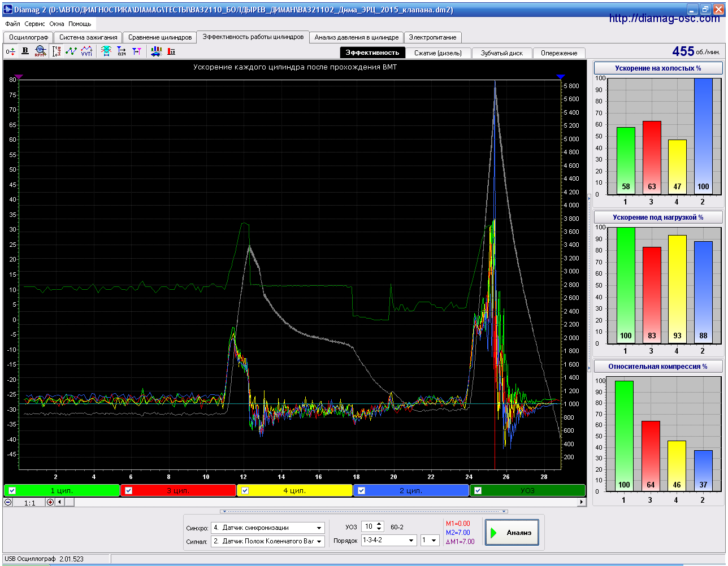Open the Файл menu
The image size is (728, 566).
[12, 24]
